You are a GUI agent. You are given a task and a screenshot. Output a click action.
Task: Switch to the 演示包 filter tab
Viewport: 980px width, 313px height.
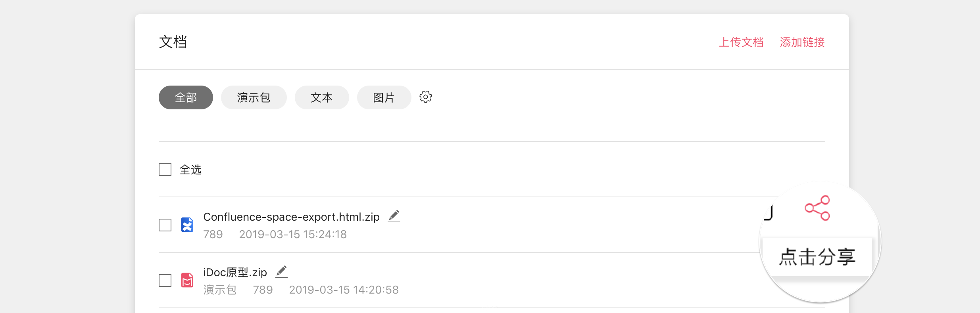pyautogui.click(x=254, y=97)
